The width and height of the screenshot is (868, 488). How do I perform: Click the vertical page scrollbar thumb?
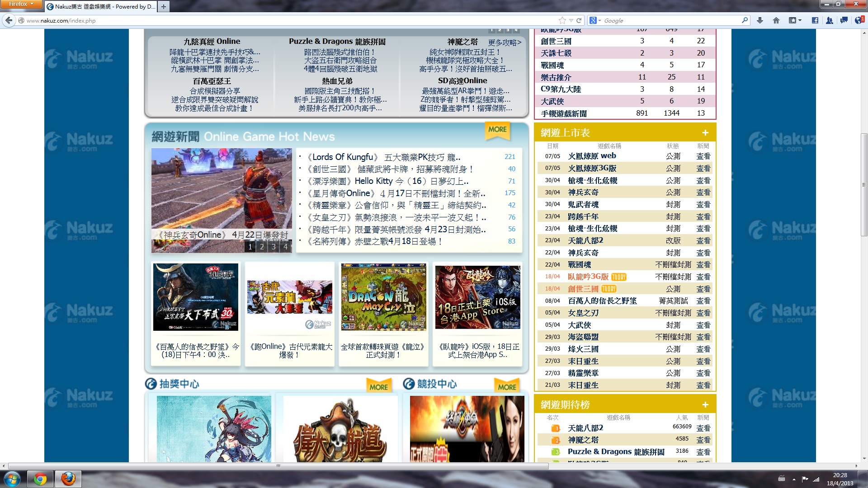click(864, 184)
